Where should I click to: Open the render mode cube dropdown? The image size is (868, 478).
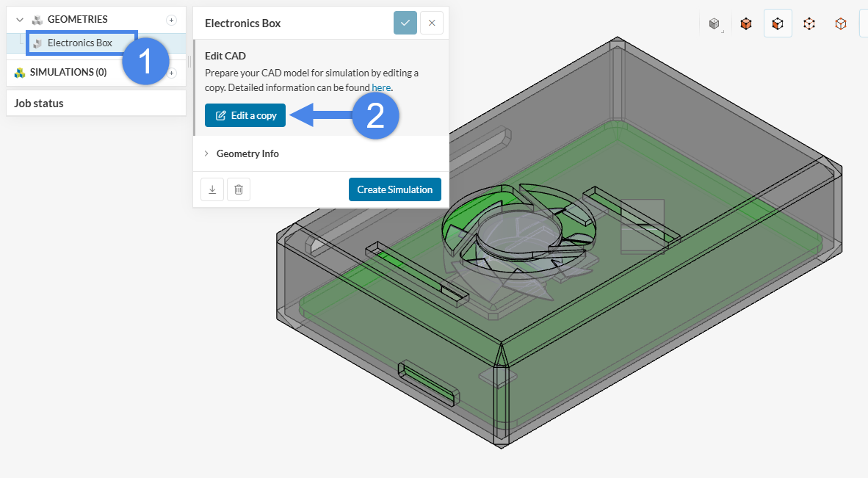[715, 24]
